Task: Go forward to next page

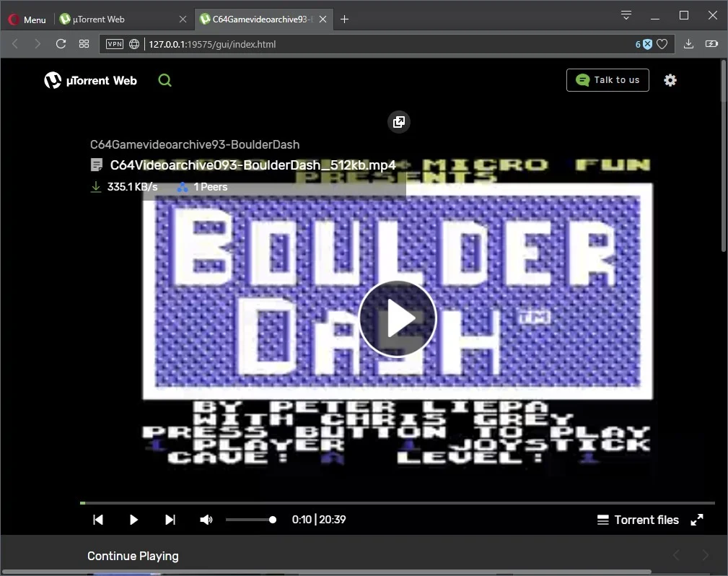Action: [38, 44]
